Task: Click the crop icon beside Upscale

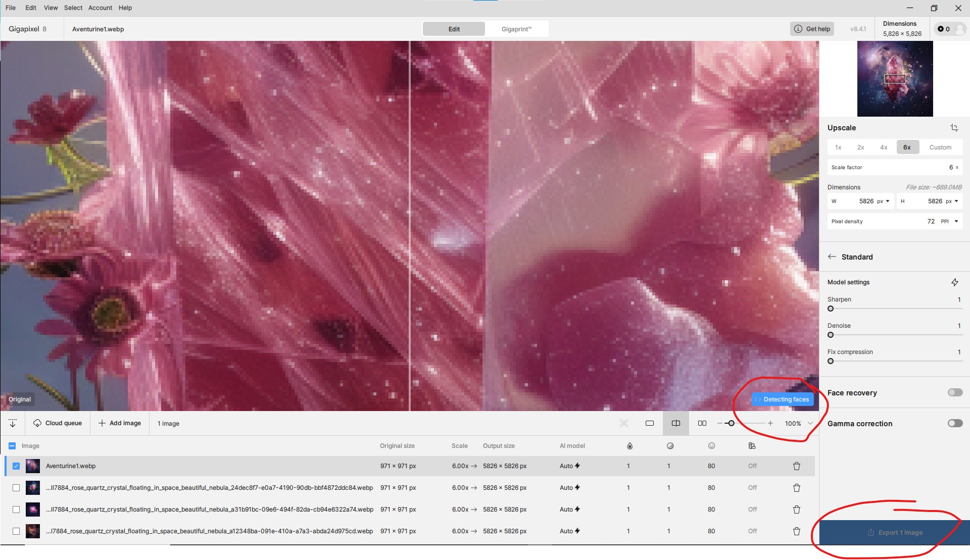Action: pyautogui.click(x=954, y=128)
